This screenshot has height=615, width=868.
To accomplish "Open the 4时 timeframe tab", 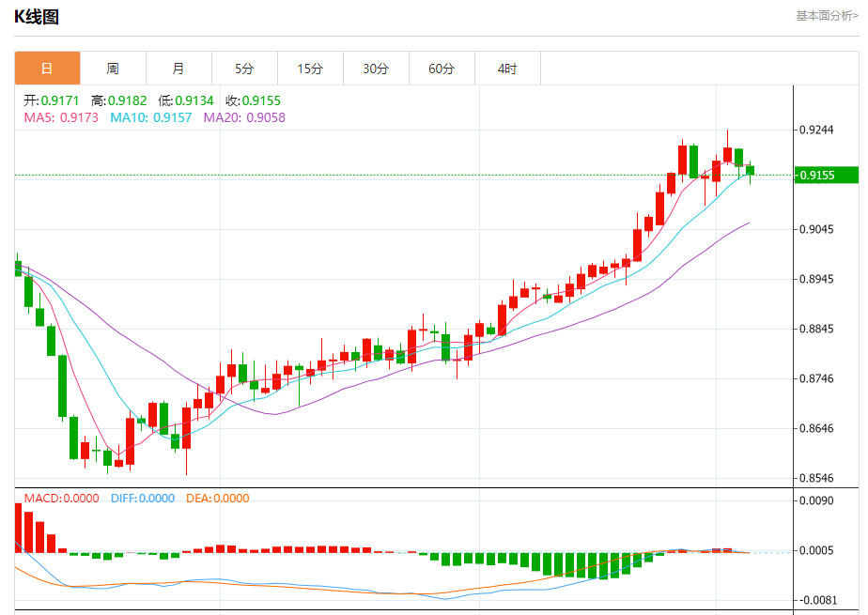I will pyautogui.click(x=507, y=69).
